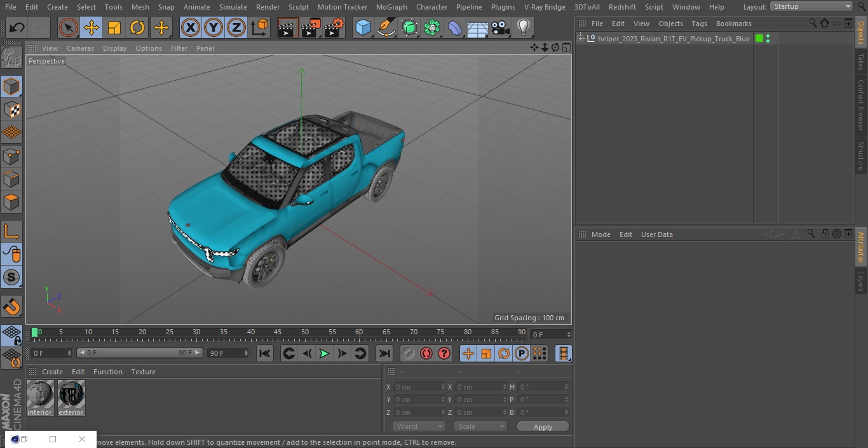The height and width of the screenshot is (448, 868).
Task: Enable Axis mode L-shaped icon
Action: pos(11,231)
